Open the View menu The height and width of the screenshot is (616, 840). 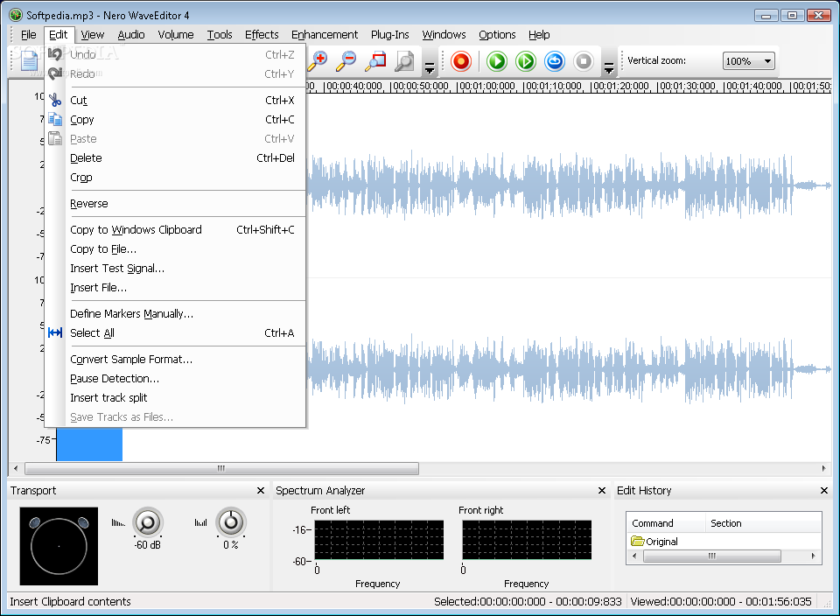(x=92, y=35)
